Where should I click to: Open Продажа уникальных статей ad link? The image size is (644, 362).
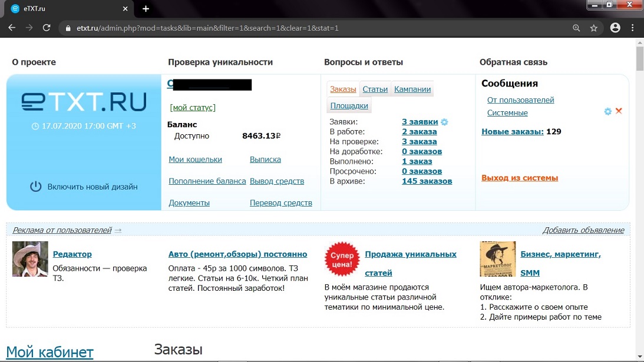[x=411, y=263]
